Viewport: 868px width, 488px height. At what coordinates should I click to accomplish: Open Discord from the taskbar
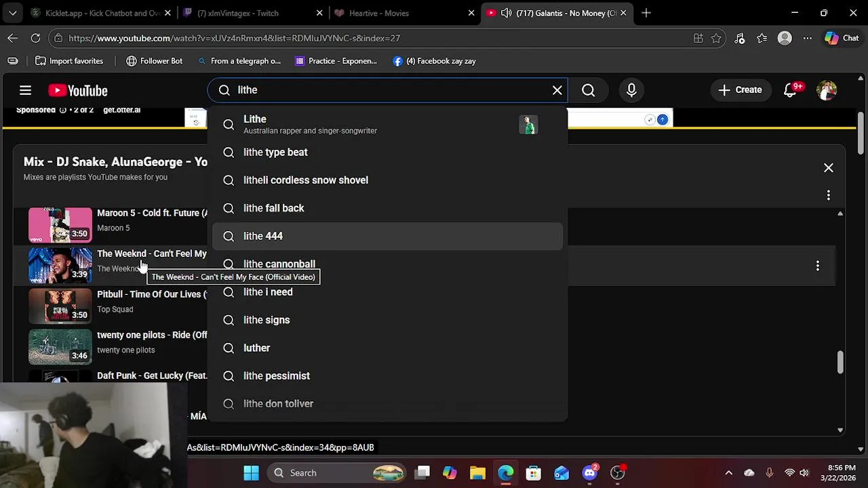tap(590, 473)
